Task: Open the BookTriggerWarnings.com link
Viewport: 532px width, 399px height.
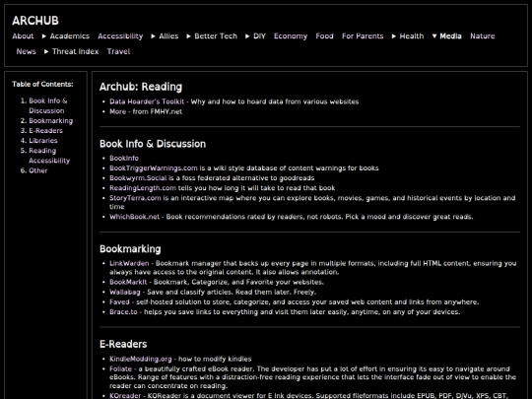Action: tap(154, 167)
